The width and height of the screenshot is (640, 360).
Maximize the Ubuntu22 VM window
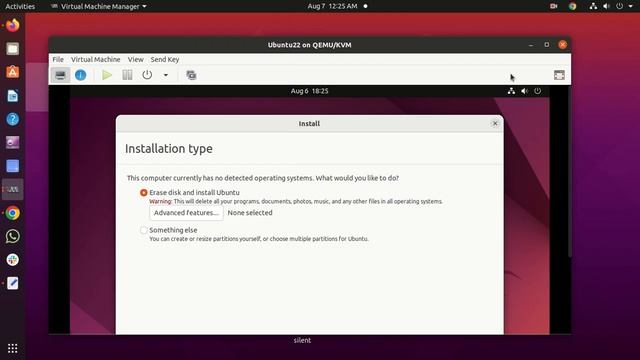(x=547, y=45)
